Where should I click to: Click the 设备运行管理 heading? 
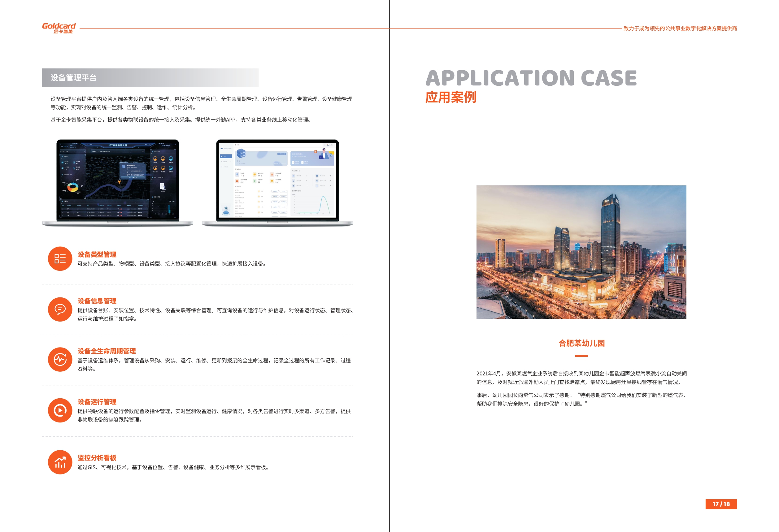click(x=97, y=402)
